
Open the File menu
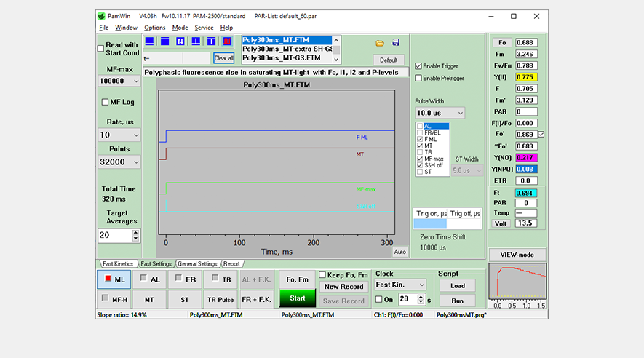click(x=103, y=28)
